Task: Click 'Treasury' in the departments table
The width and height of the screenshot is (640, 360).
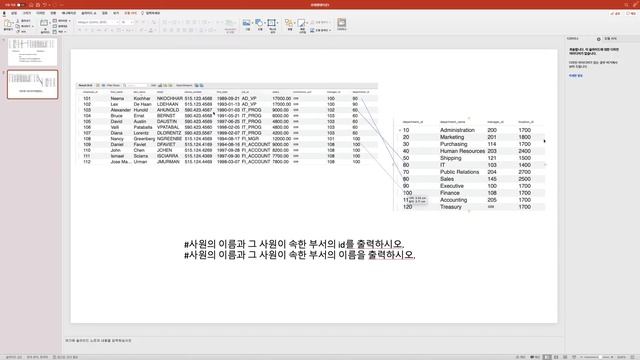Action: 451,207
